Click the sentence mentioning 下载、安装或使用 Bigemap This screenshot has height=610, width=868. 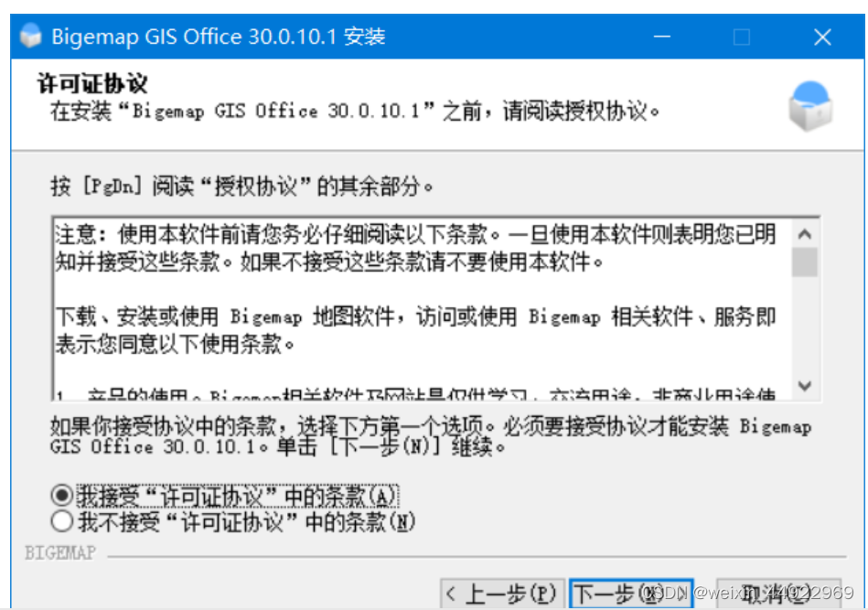[x=393, y=314]
